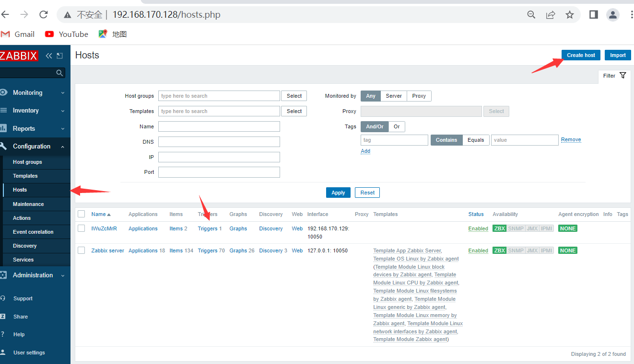
Task: Sort hosts by Name column
Action: [x=101, y=214]
